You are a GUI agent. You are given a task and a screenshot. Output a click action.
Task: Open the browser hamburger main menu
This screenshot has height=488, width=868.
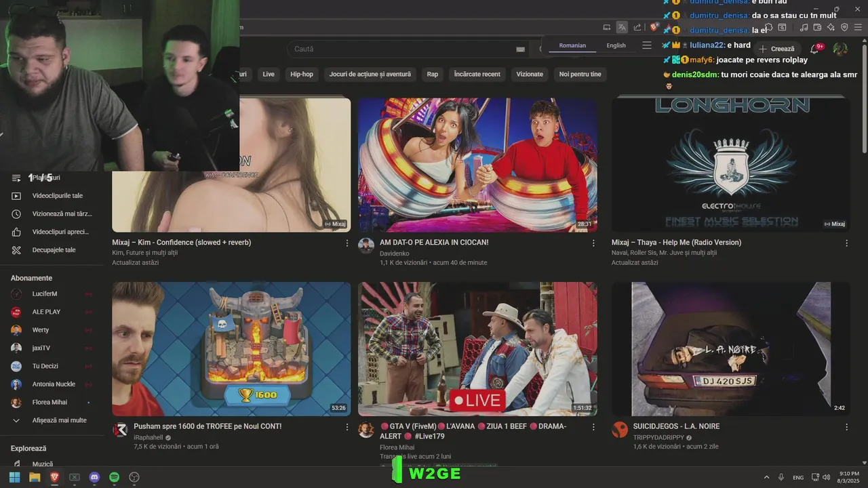click(859, 27)
